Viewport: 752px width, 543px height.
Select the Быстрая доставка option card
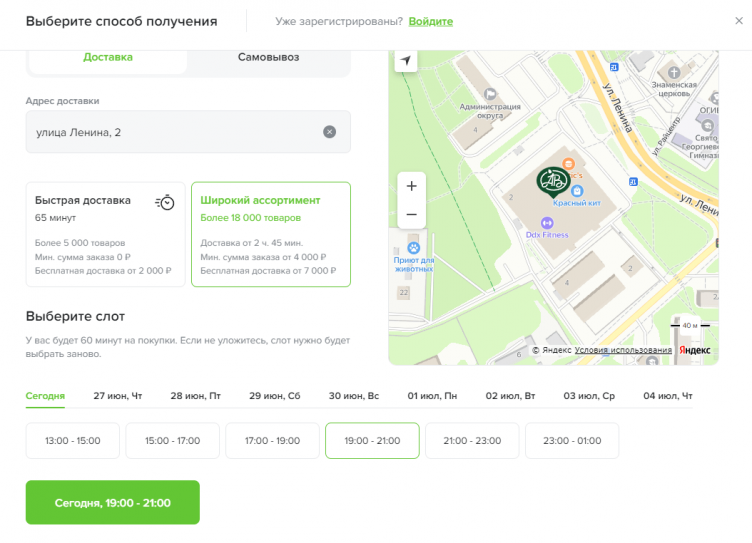coord(105,234)
